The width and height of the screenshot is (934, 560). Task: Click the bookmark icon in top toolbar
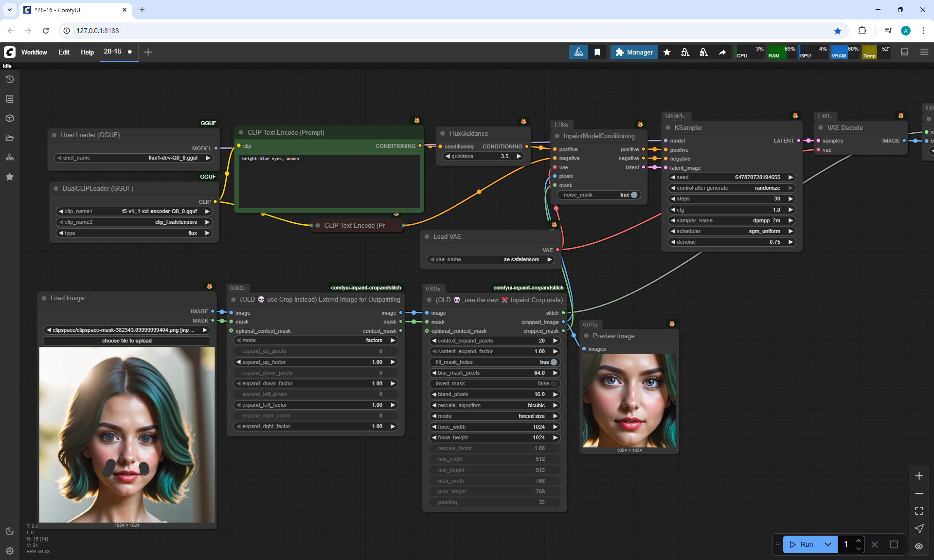[x=597, y=52]
